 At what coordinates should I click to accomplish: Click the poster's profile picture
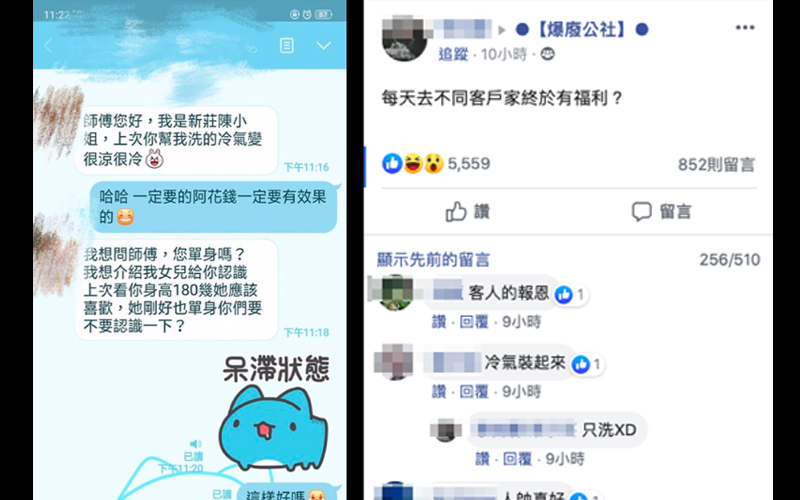tap(404, 39)
